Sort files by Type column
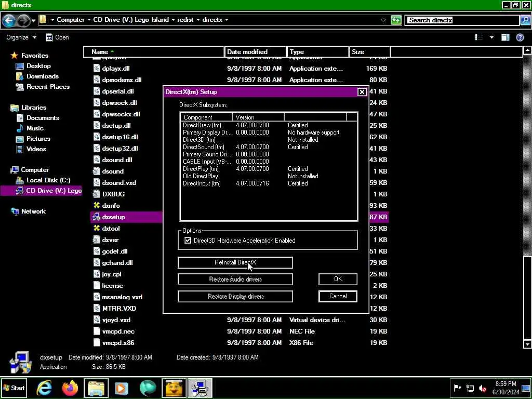Image resolution: width=532 pixels, height=399 pixels. [x=317, y=52]
